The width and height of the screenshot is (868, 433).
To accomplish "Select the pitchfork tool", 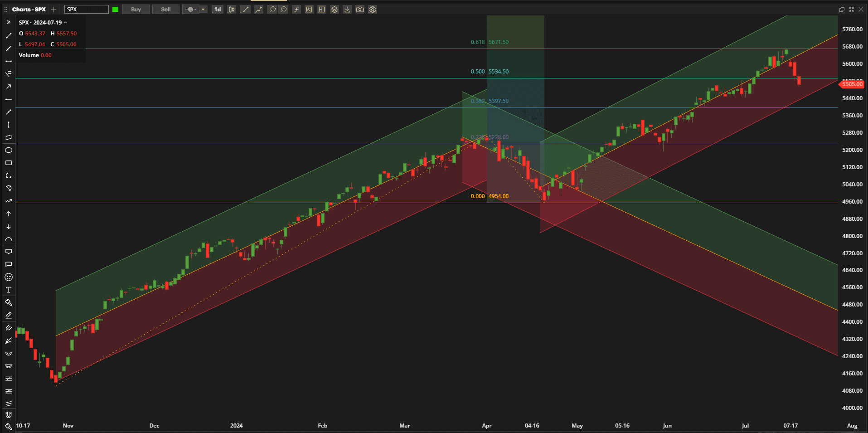I will point(8,328).
